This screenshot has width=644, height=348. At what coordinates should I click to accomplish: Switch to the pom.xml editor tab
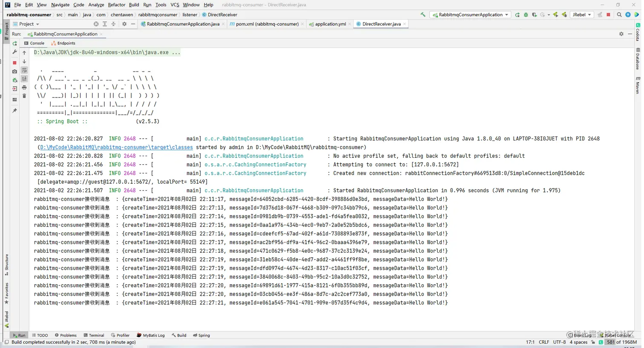(x=267, y=24)
